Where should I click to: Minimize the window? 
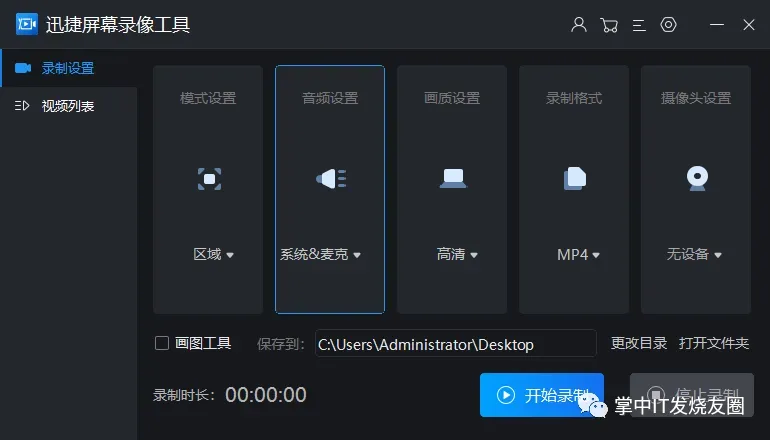716,25
